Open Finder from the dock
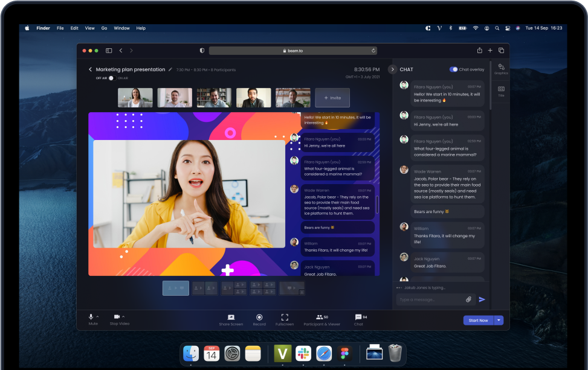This screenshot has width=588, height=370. point(191,354)
